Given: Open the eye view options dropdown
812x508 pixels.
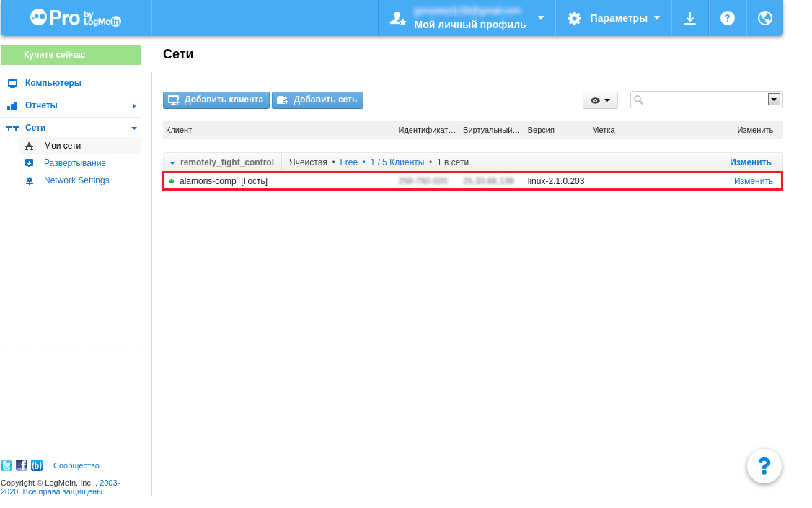Looking at the screenshot, I should click(600, 100).
